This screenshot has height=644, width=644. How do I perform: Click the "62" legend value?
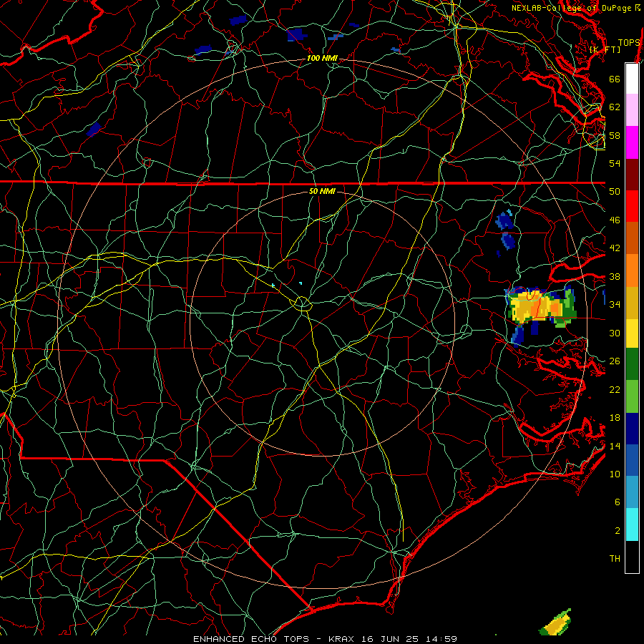(x=615, y=107)
